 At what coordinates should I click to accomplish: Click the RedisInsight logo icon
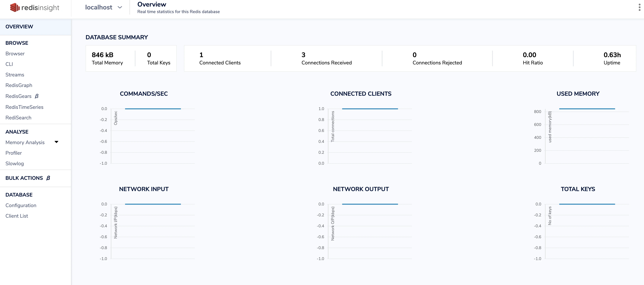coord(15,7)
